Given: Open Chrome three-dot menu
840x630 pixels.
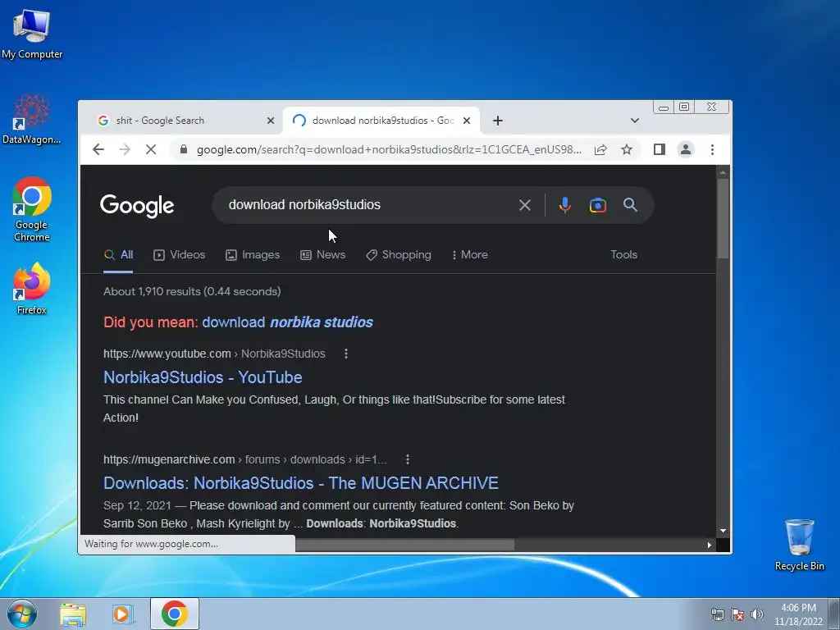Looking at the screenshot, I should (x=712, y=149).
